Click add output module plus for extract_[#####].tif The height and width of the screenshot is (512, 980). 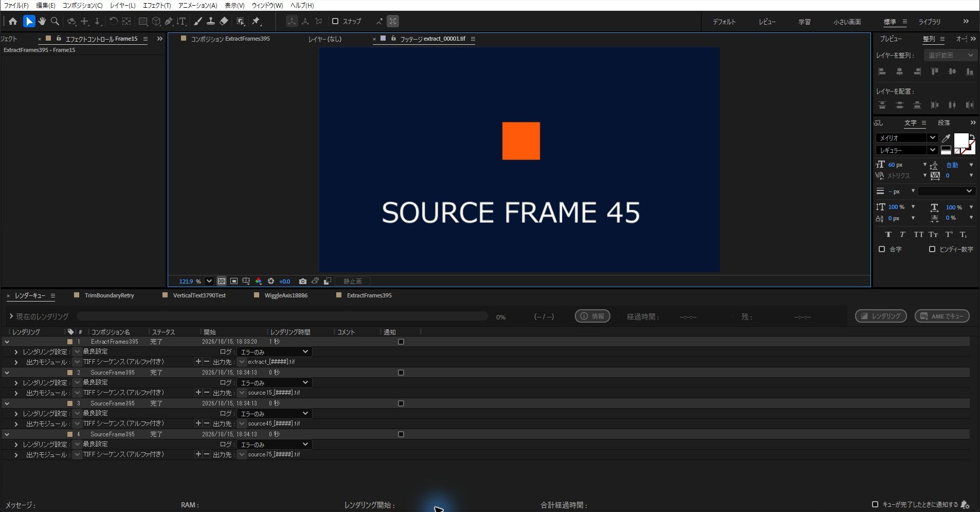198,362
